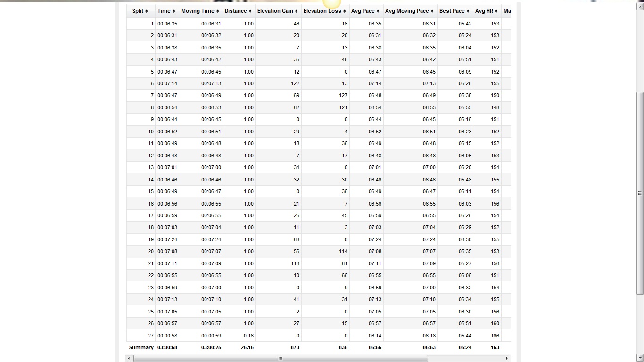Sort table by Split column sort arrows
644x362 pixels.
(x=147, y=11)
